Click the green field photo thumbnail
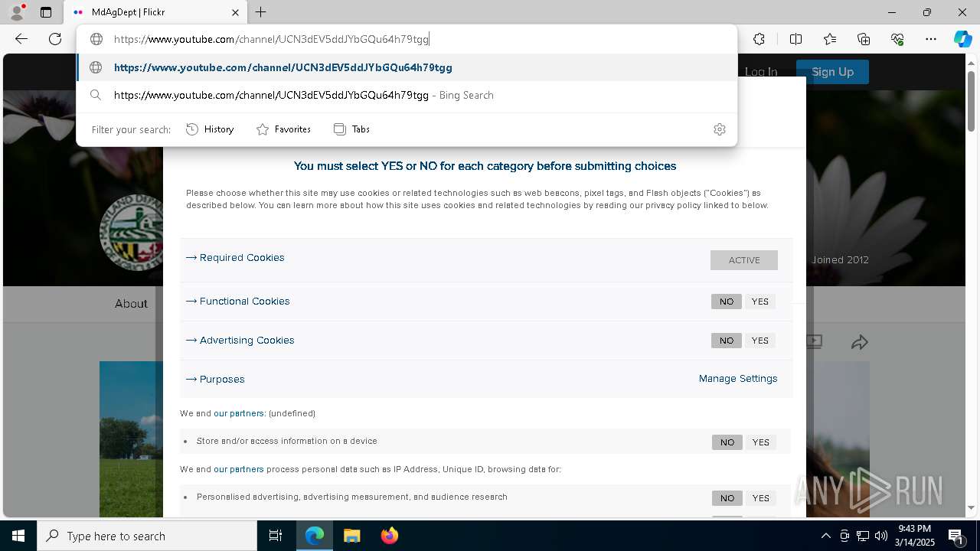Viewport: 980px width, 551px height. 131,439
